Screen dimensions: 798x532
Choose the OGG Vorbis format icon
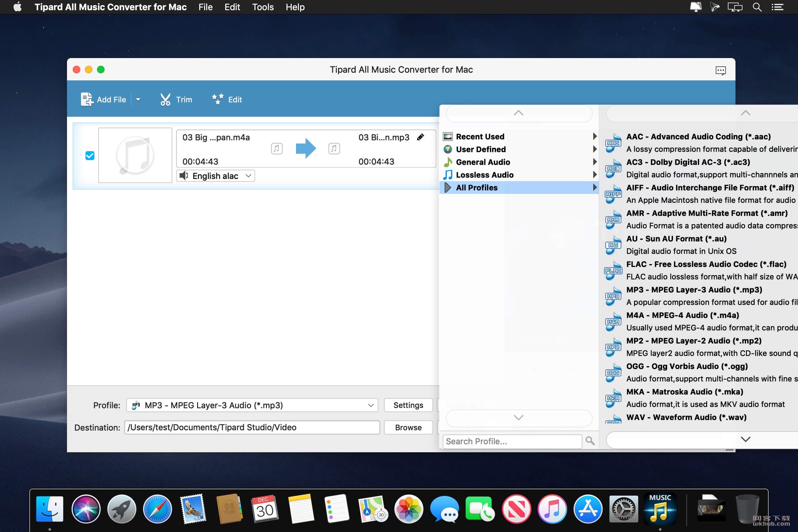pos(613,373)
